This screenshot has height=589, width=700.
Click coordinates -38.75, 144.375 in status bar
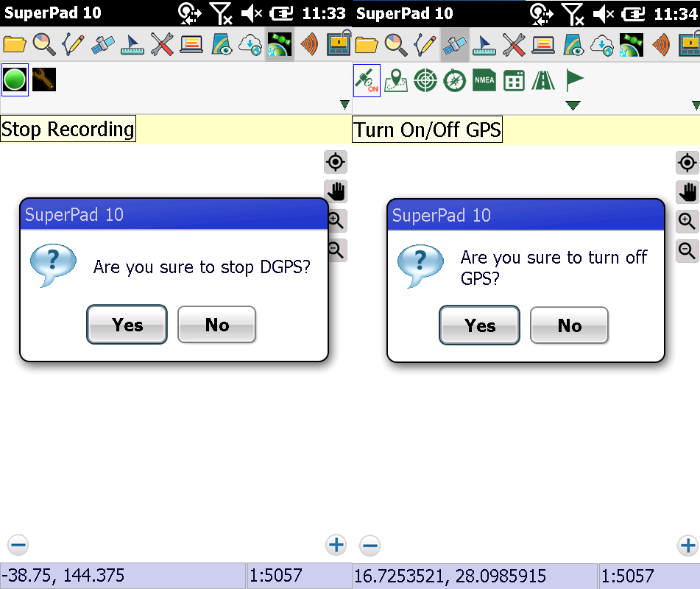pos(63,575)
